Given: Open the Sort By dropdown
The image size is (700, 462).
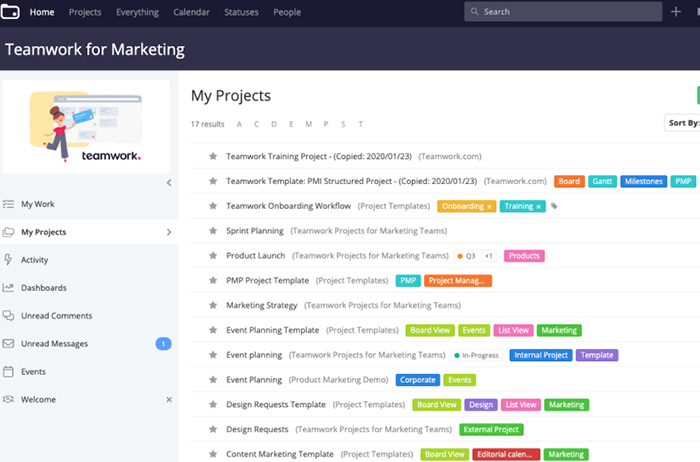Looking at the screenshot, I should (x=682, y=123).
